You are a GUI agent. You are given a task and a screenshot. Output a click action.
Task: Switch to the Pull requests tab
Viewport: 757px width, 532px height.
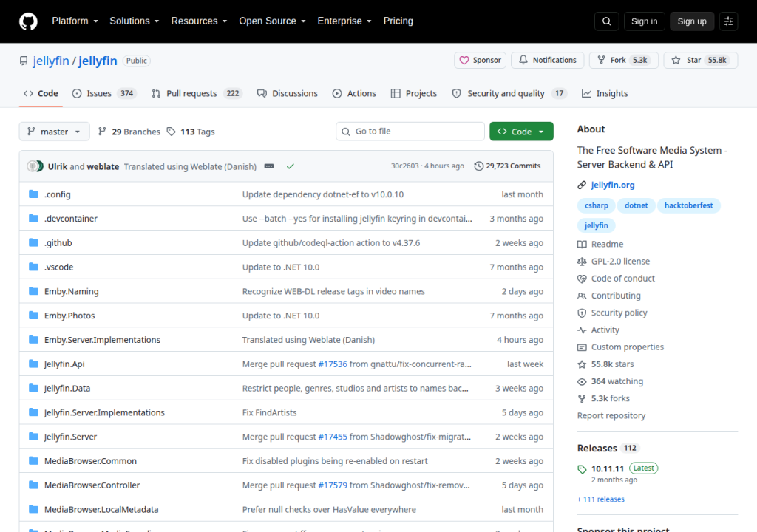197,93
